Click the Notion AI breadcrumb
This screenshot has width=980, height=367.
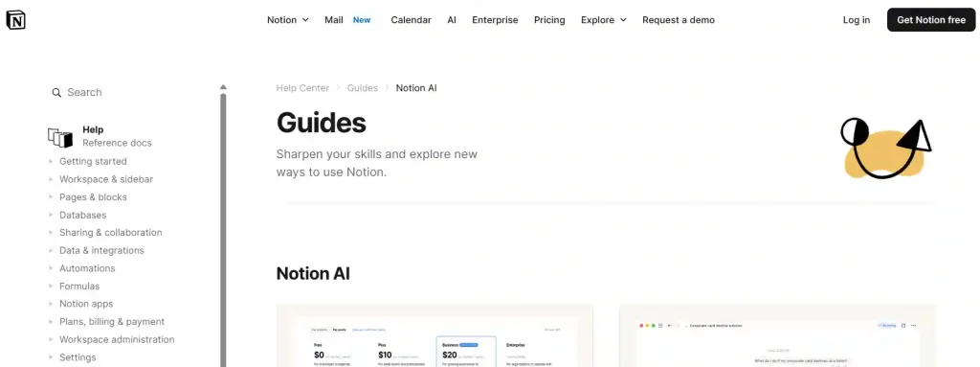[416, 88]
